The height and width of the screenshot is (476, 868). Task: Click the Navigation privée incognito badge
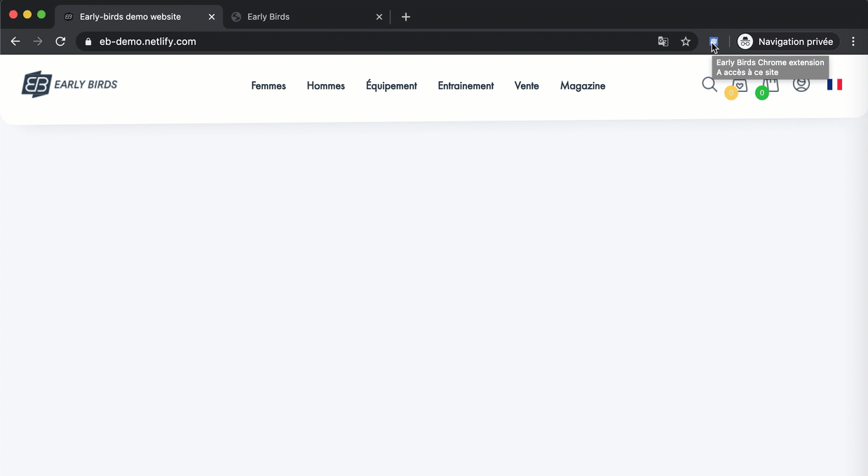click(x=787, y=41)
